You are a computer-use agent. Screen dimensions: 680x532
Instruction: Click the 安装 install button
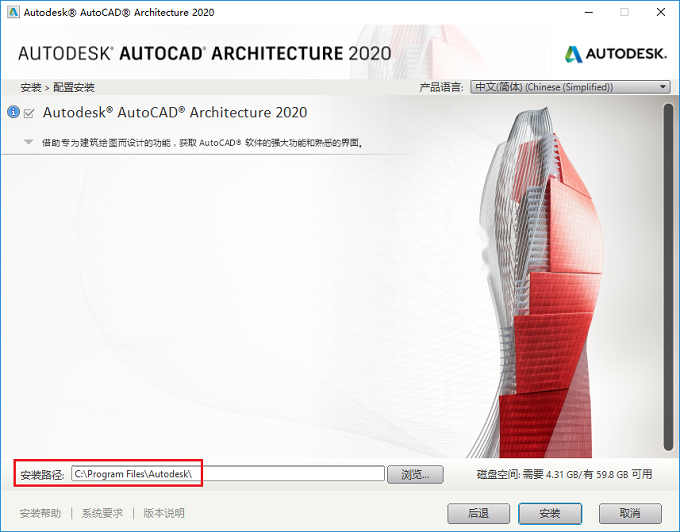pos(550,513)
